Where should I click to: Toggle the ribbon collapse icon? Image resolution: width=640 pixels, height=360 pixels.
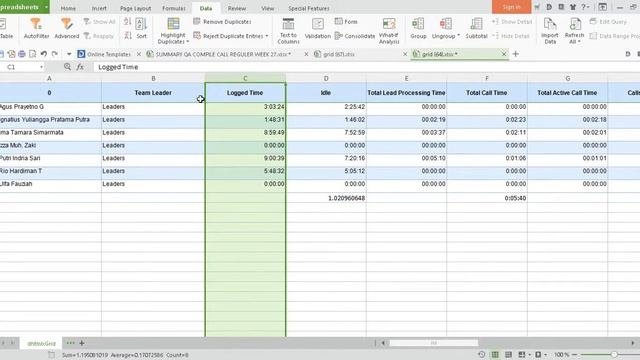tap(602, 7)
